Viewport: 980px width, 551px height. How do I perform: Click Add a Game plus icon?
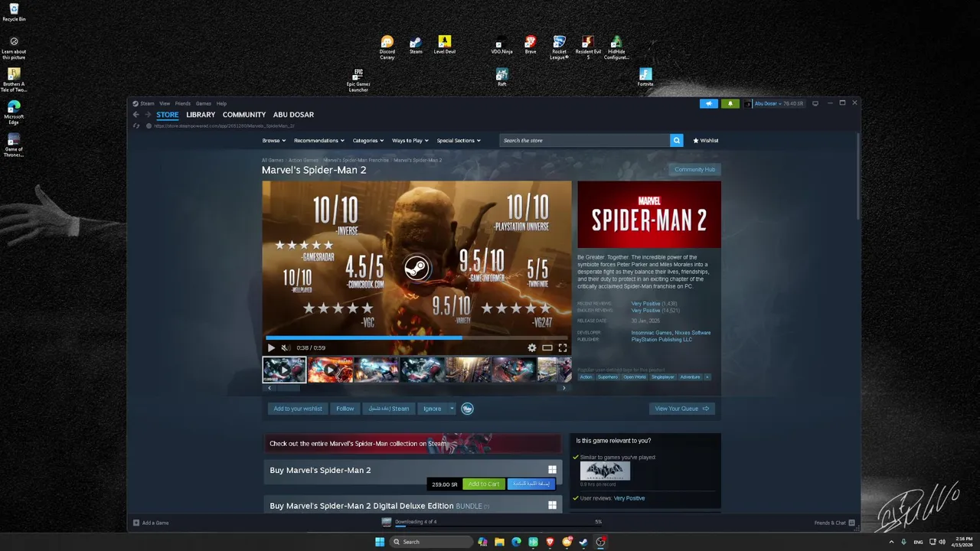(x=136, y=523)
